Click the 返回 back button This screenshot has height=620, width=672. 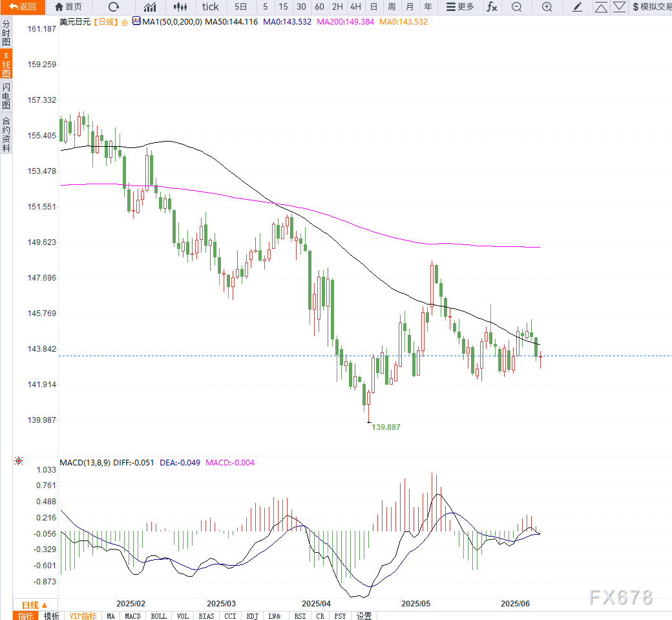tap(23, 7)
